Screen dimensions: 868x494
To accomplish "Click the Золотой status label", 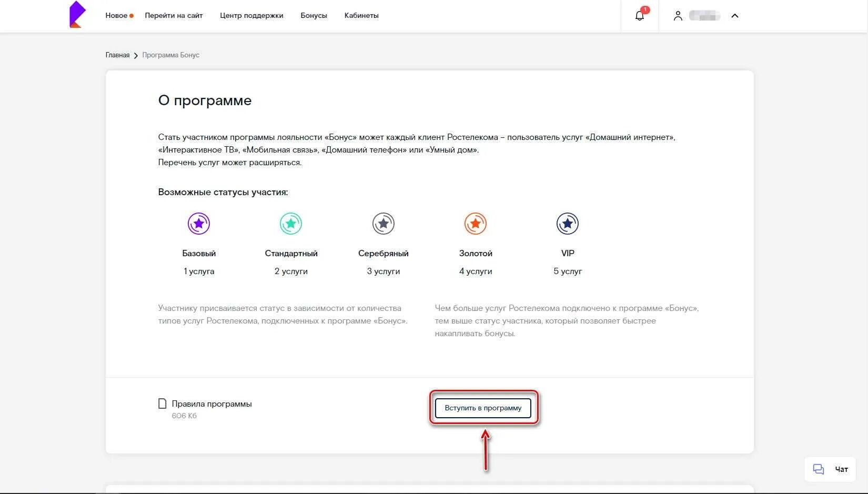I will [476, 253].
